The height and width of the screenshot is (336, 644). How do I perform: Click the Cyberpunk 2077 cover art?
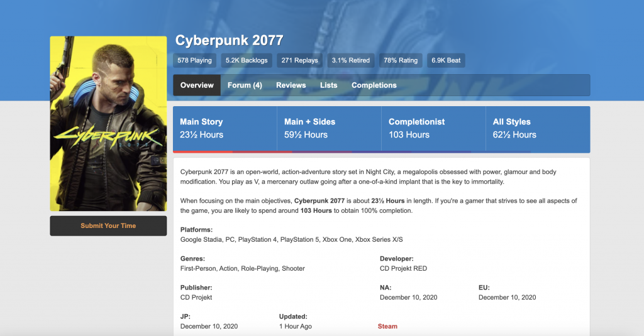[x=108, y=123]
